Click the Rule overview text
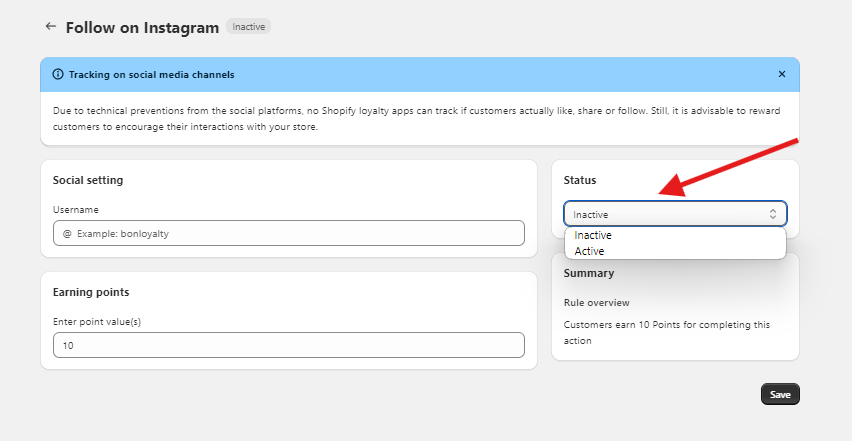This screenshot has width=852, height=441. click(x=597, y=302)
